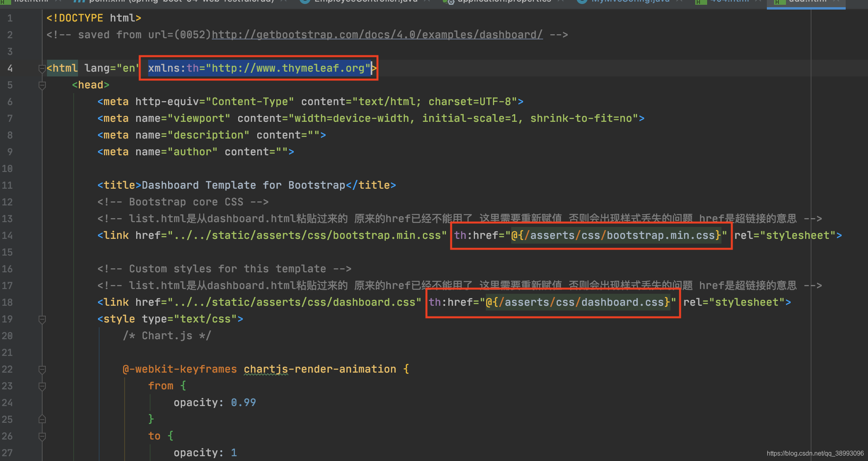Screen dimensions: 868x461
Task: Click line number 18 in the gutter
Action: [x=7, y=303]
